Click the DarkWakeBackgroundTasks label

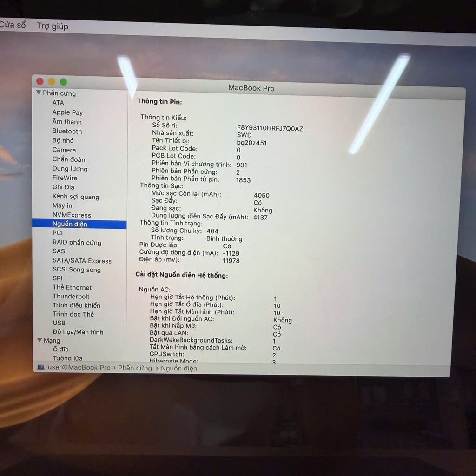click(191, 340)
